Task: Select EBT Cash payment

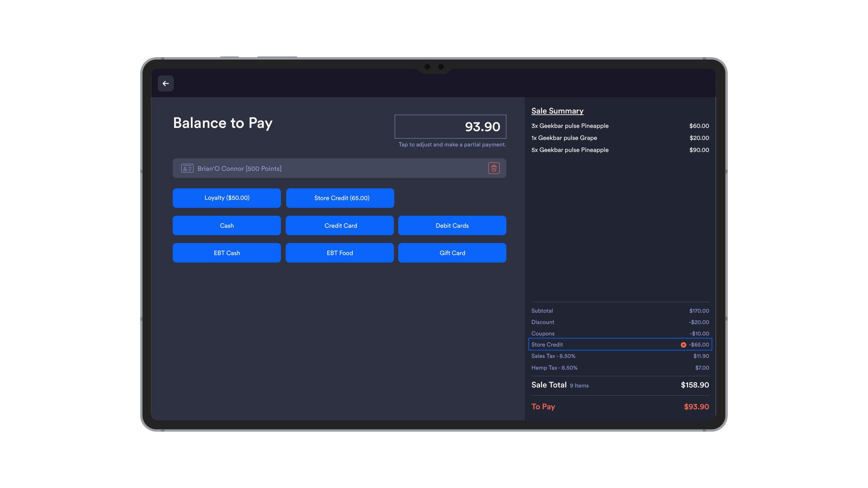Action: point(227,252)
